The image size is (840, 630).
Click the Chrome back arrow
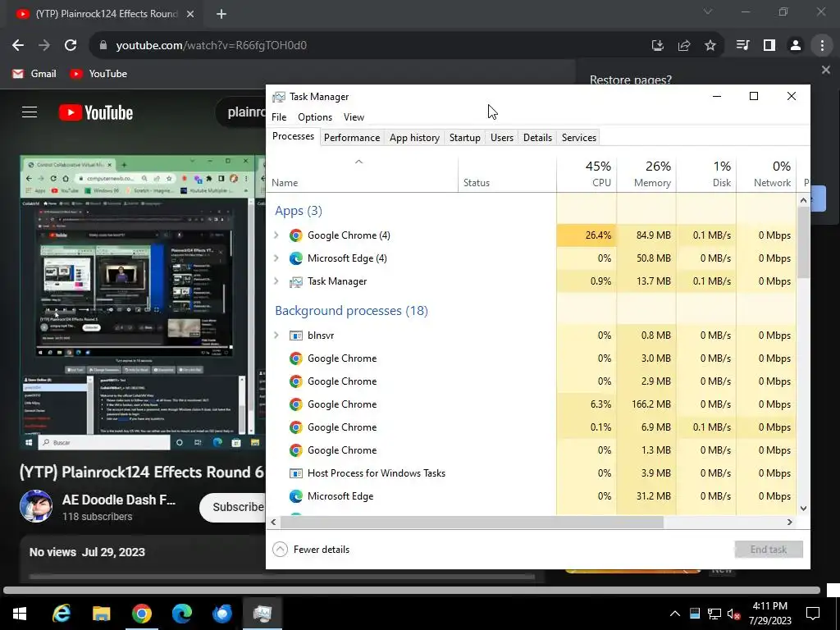[x=18, y=46]
